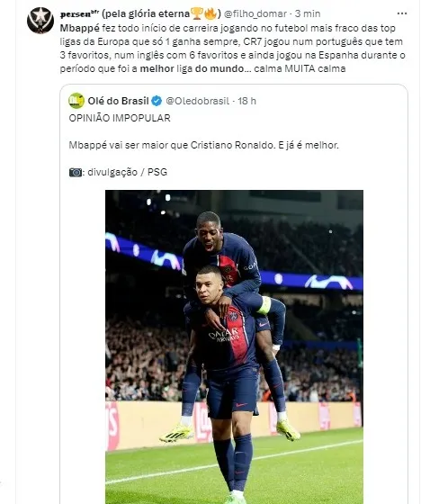Click the camera emoji before divulgação
The height and width of the screenshot is (504, 421).
click(76, 172)
